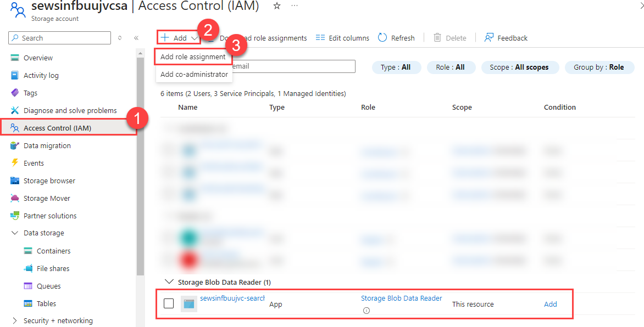644x327 pixels.
Task: Open the Containers section
Action: [x=55, y=250]
